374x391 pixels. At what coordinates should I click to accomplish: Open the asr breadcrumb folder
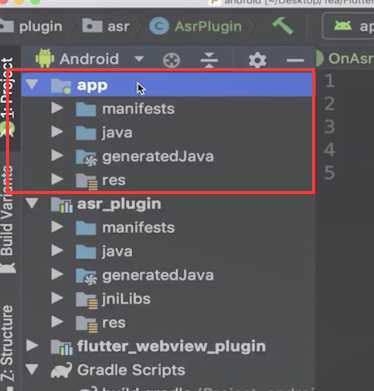pos(106,26)
